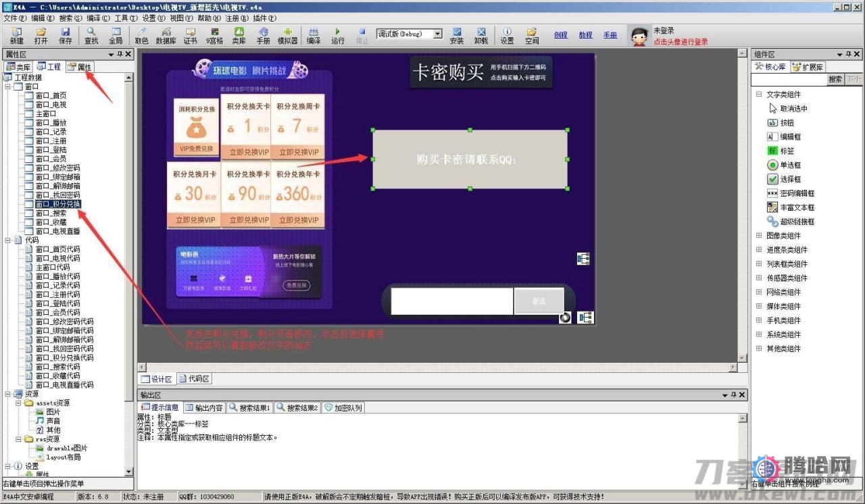Expand the 进度条类组件 group
The height and width of the screenshot is (504, 865).
pos(759,250)
